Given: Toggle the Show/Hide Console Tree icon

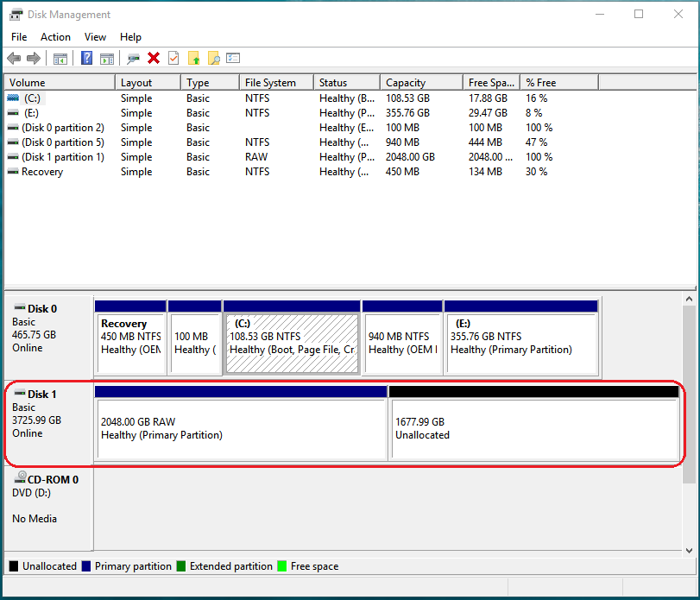Looking at the screenshot, I should point(60,59).
